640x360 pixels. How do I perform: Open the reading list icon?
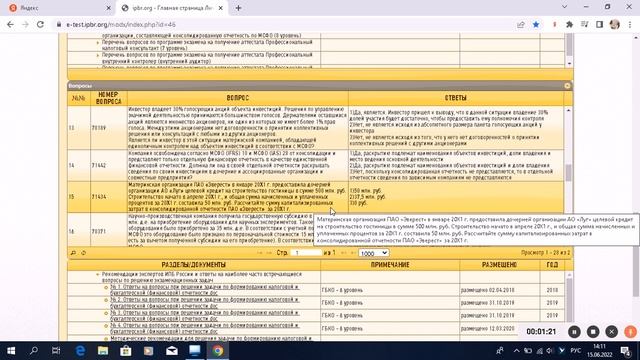[584, 24]
